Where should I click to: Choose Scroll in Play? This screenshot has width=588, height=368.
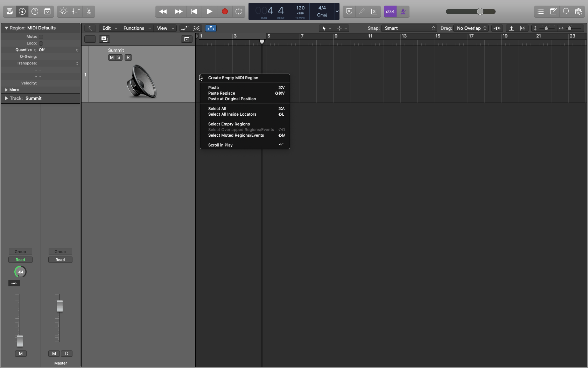tap(245, 145)
